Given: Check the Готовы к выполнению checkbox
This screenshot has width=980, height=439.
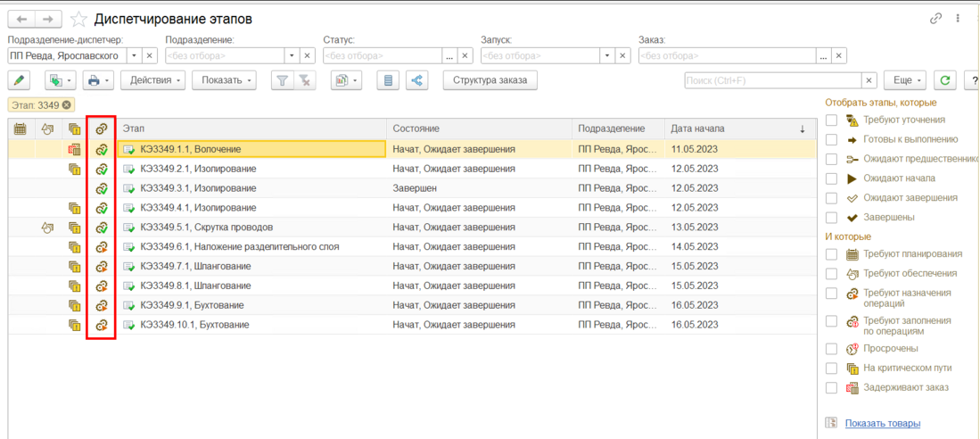Looking at the screenshot, I should click(x=831, y=139).
